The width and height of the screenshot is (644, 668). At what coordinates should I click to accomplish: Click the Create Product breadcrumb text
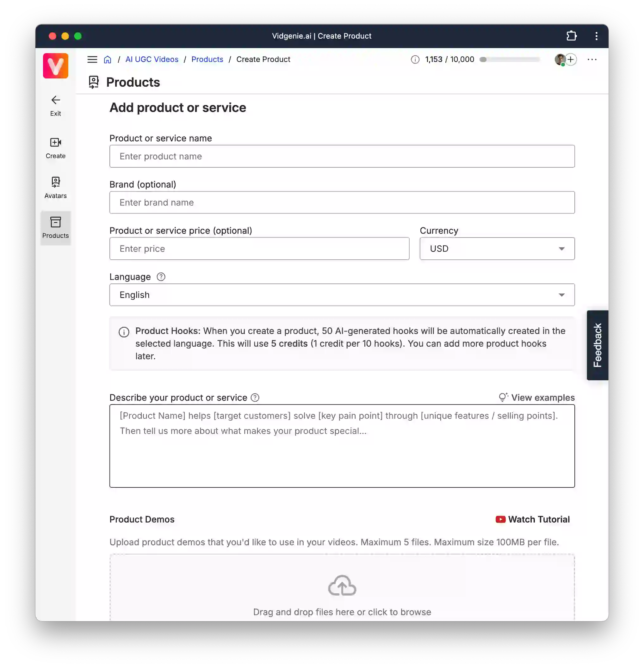[263, 59]
